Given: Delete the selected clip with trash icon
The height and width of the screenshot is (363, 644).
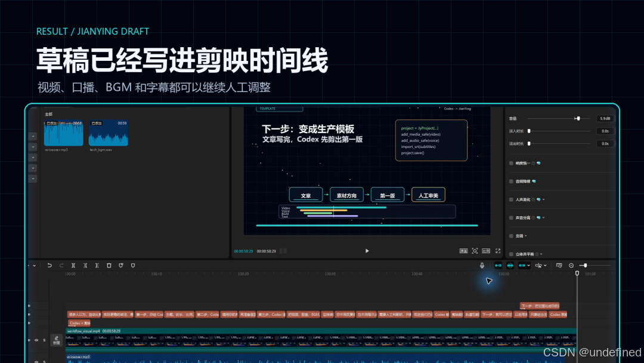Looking at the screenshot, I should pos(109,266).
